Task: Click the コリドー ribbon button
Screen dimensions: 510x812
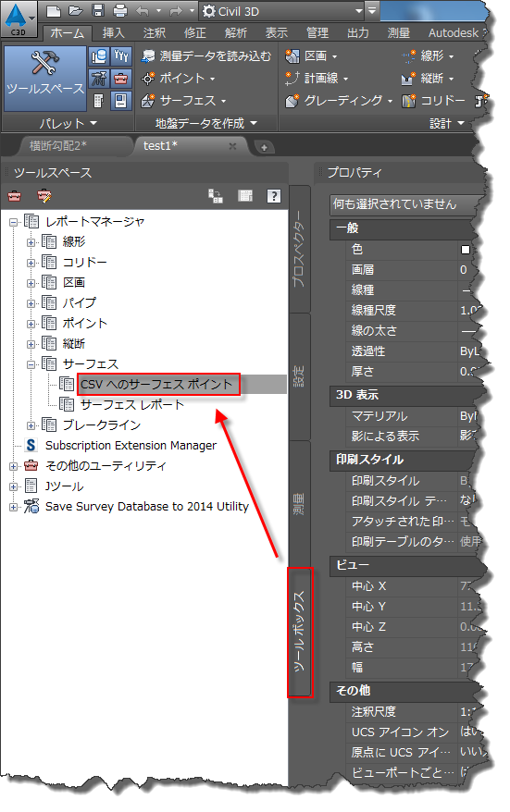Action: 433,101
